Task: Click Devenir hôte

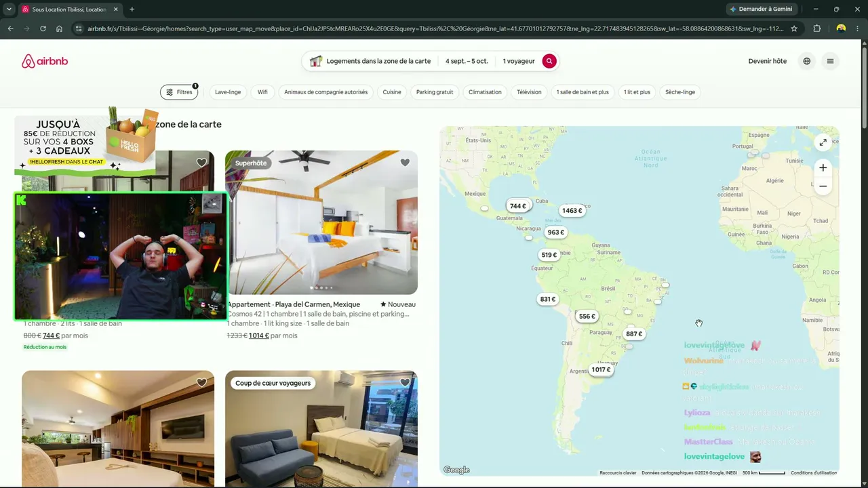Action: click(x=768, y=61)
